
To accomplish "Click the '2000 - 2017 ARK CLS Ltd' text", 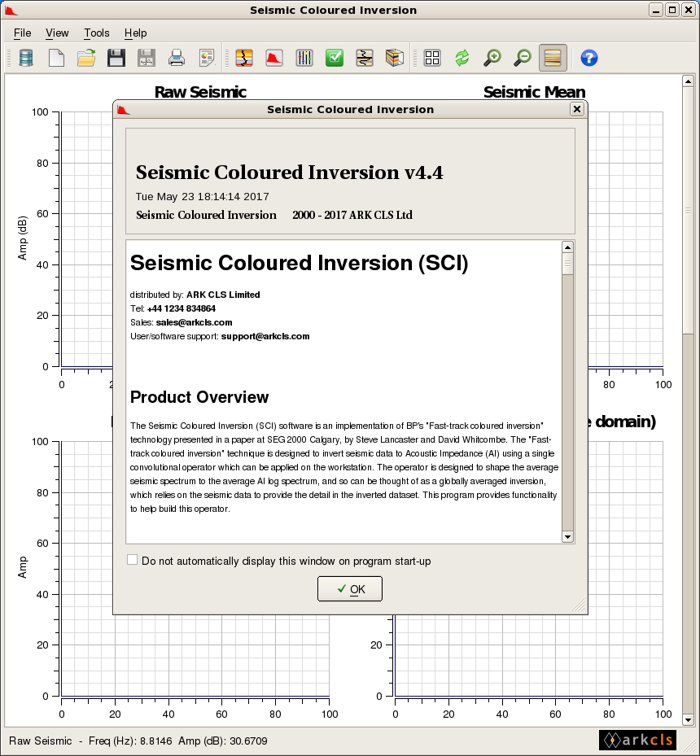I will coord(352,215).
